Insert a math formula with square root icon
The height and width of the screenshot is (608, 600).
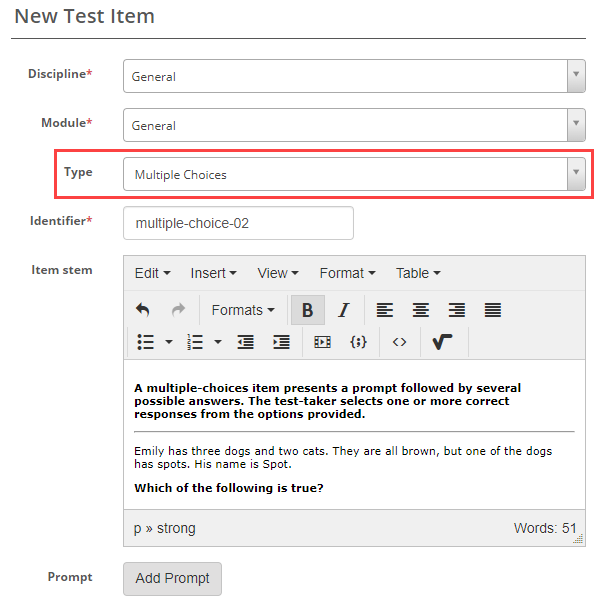click(443, 342)
